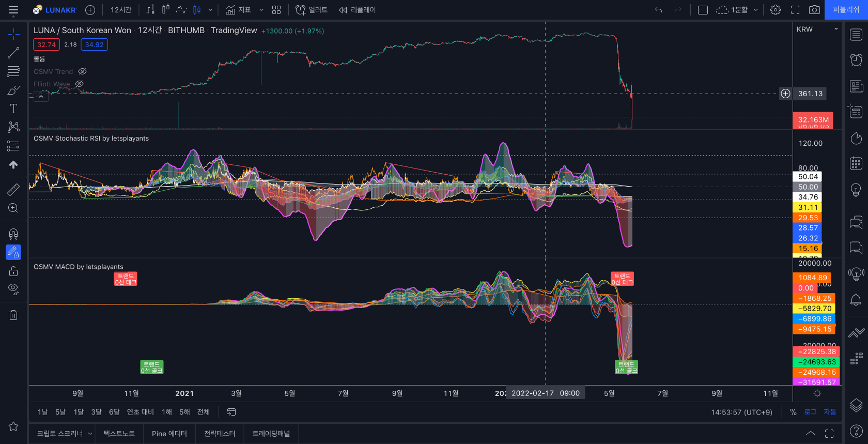Open the 12시간 interval selector
868x444 pixels.
tap(121, 10)
